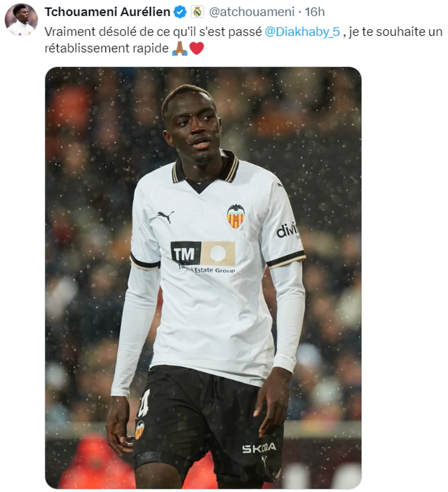Click the blue verified checkmark badge
The width and height of the screenshot is (448, 492).
tap(180, 12)
